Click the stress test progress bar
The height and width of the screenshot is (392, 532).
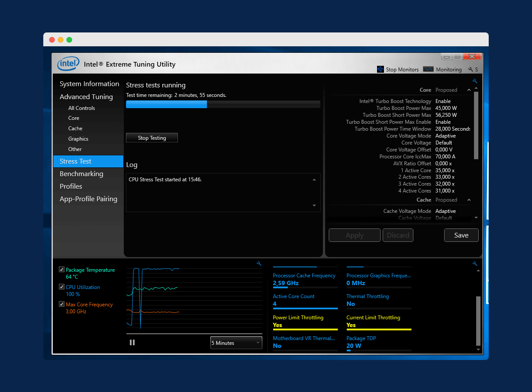pos(223,104)
